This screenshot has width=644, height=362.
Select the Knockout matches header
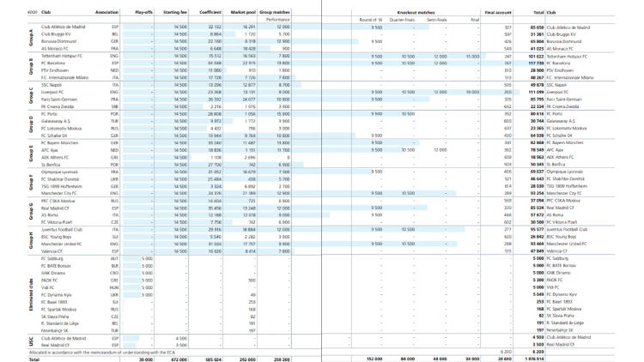tap(419, 14)
